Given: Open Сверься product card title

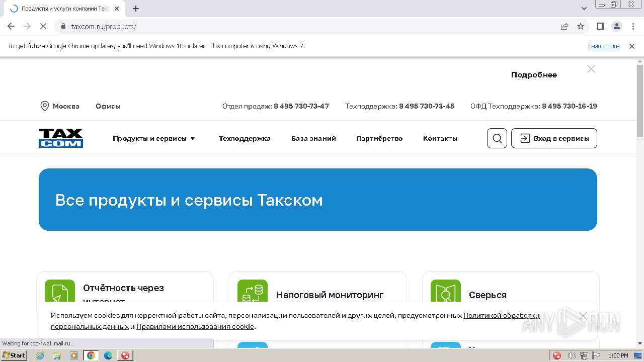Looking at the screenshot, I should click(488, 295).
